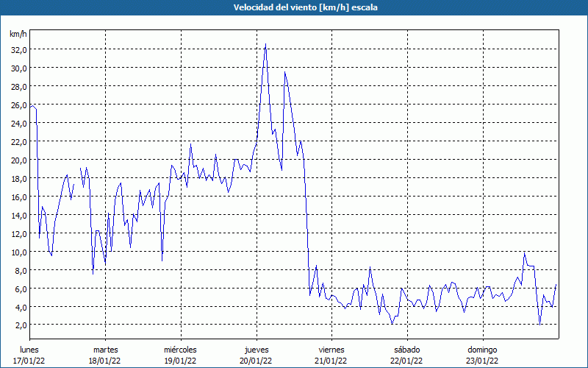Viewport: 588px width, 368px height.
Task: Click the 32,0 axis value
Action: coord(19,49)
